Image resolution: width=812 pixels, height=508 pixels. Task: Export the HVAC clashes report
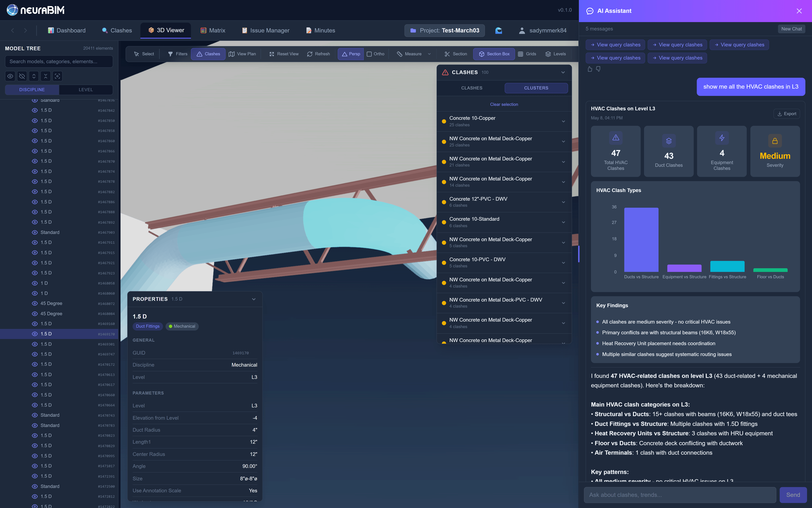[x=786, y=114]
